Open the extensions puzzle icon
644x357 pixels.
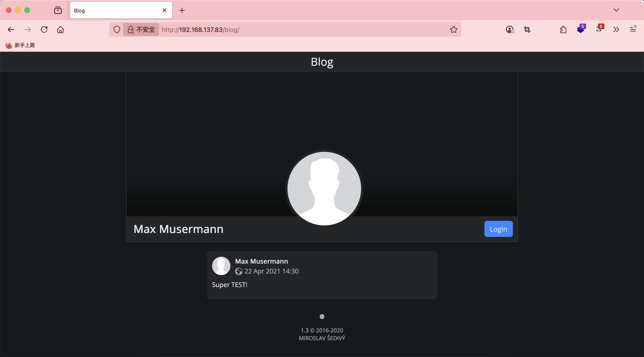coord(563,29)
